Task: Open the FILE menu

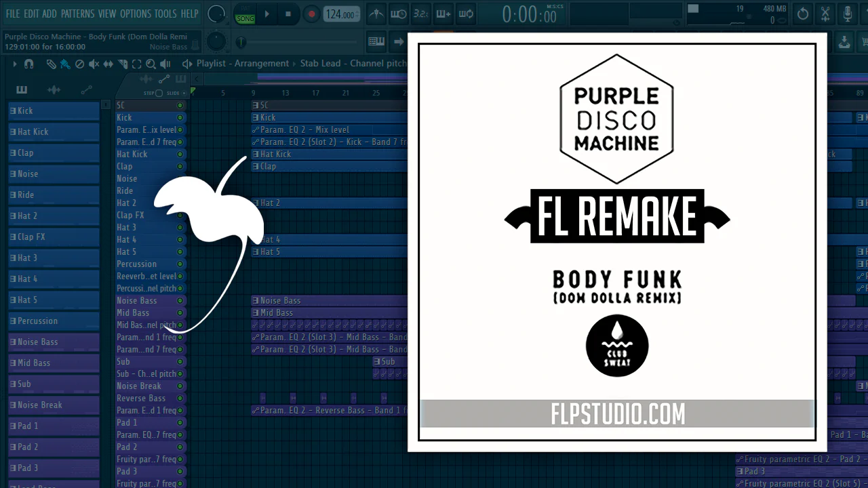Action: point(13,14)
